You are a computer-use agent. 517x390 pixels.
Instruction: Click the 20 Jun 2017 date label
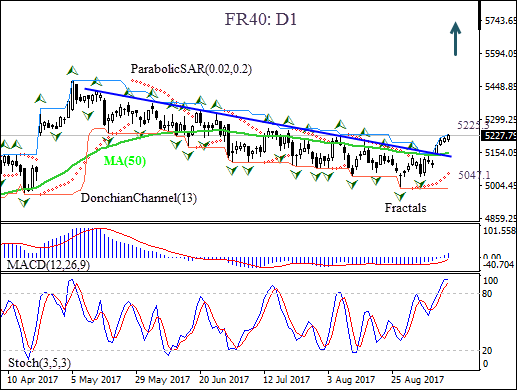224,379
